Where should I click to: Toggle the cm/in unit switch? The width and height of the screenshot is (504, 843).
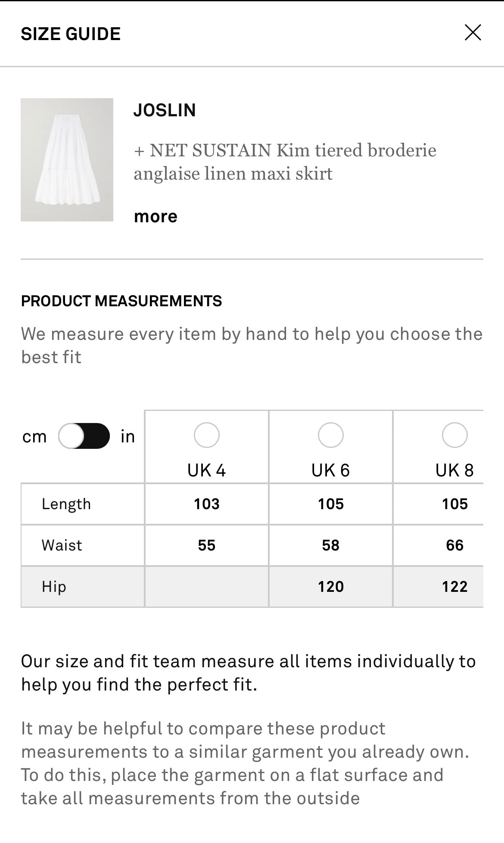tap(84, 436)
